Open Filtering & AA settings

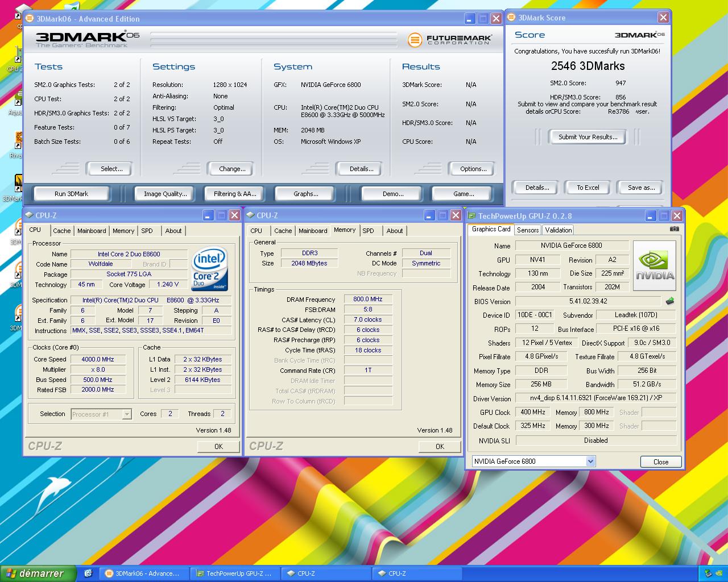(x=235, y=194)
